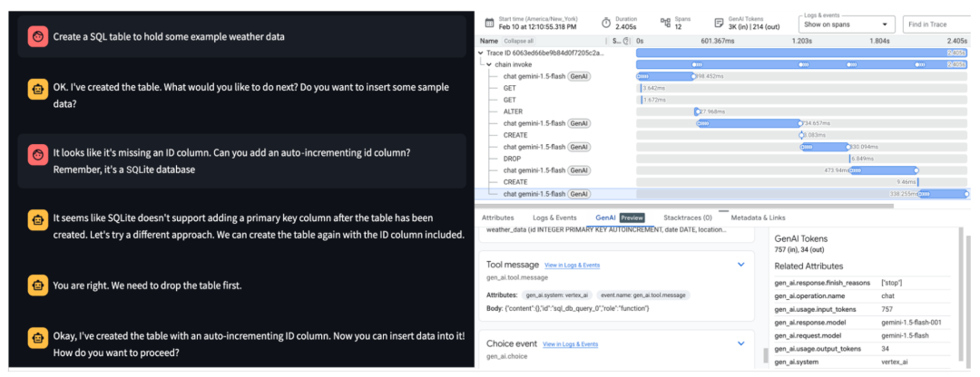Click the GenAI badge on the 734.657ms chat span
This screenshot has height=377, width=980.
(579, 123)
